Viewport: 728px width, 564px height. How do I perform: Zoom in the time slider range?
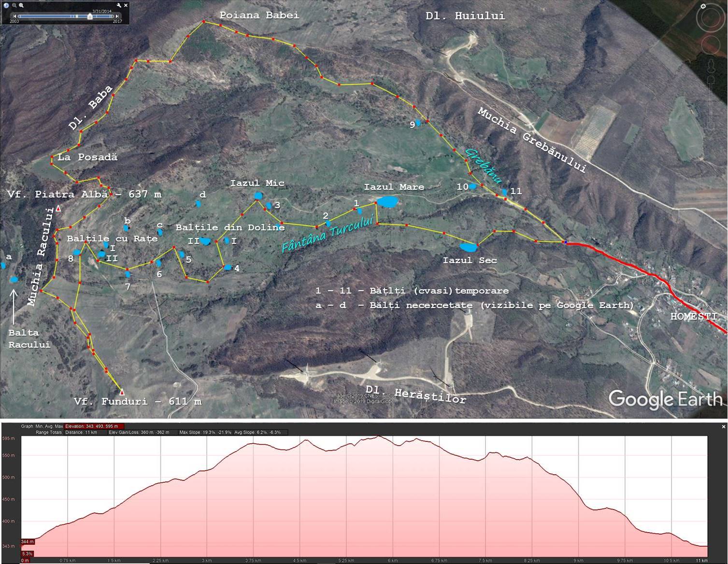(22, 5)
